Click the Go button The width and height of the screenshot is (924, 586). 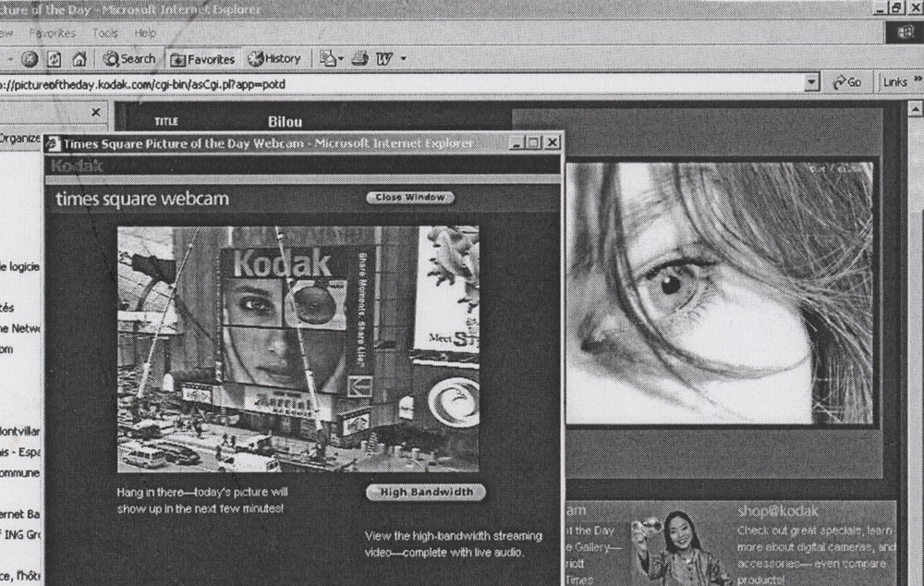(847, 83)
